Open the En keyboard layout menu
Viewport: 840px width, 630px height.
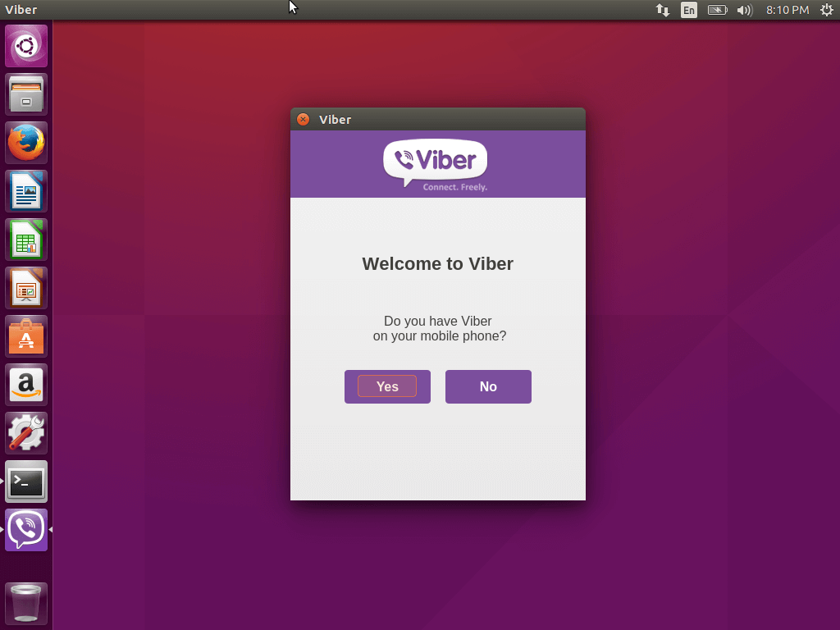click(x=689, y=10)
